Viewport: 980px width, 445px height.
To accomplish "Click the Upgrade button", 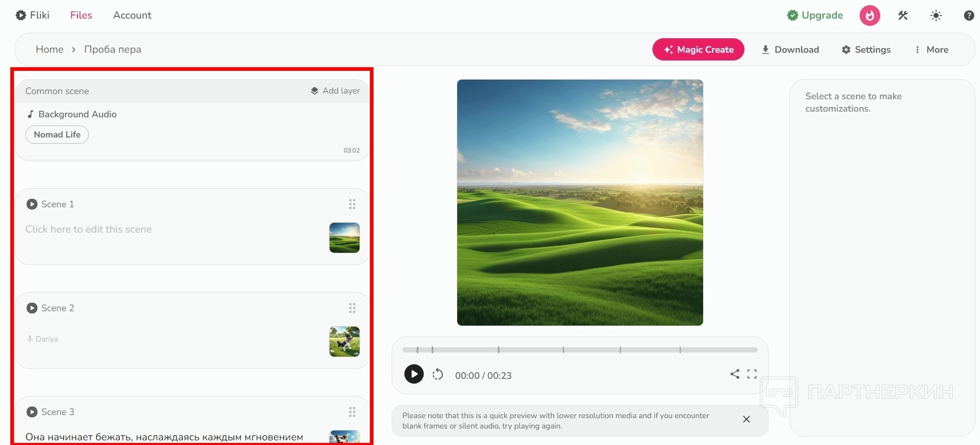I will 815,16.
